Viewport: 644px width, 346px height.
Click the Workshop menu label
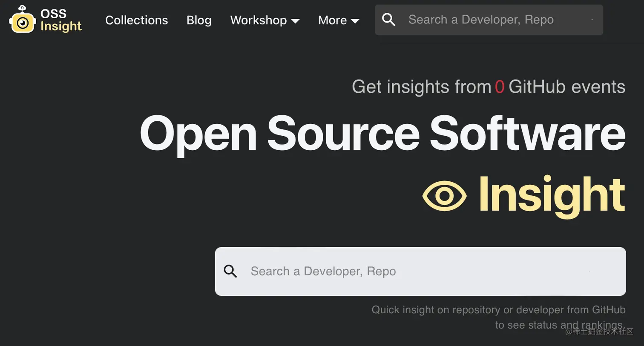(x=258, y=20)
